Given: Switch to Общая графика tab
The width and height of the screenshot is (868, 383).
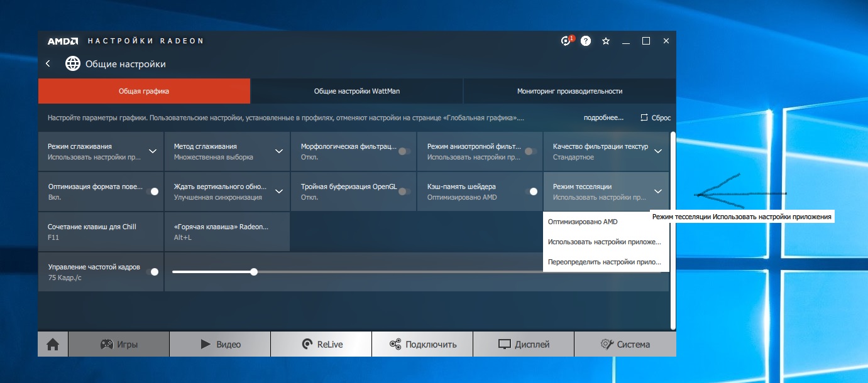Looking at the screenshot, I should [x=144, y=91].
